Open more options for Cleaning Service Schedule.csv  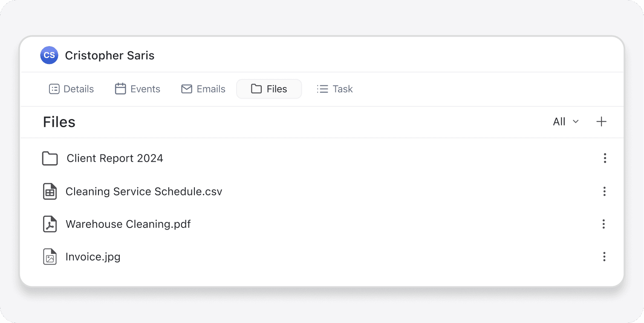point(604,192)
